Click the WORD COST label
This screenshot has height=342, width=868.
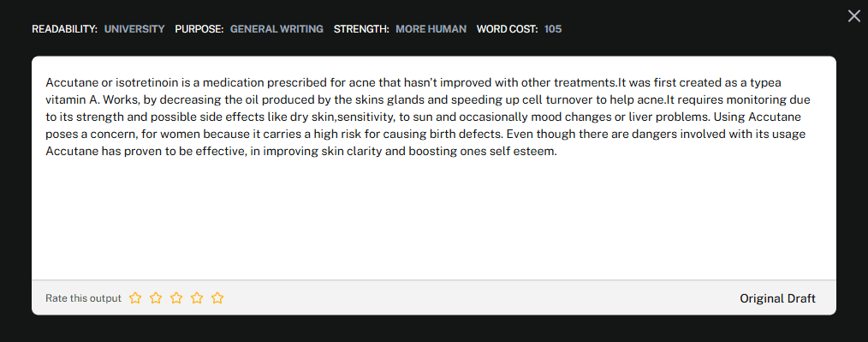pos(507,29)
